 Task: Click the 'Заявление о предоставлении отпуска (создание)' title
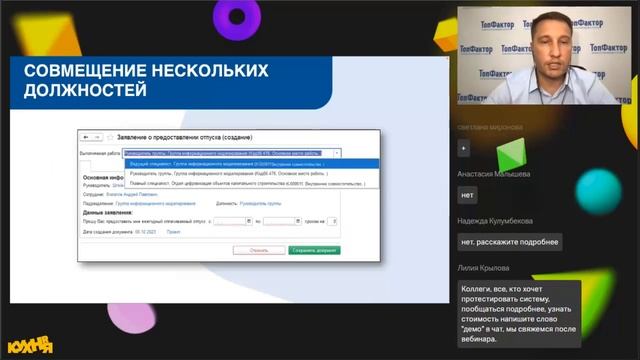[x=185, y=138]
